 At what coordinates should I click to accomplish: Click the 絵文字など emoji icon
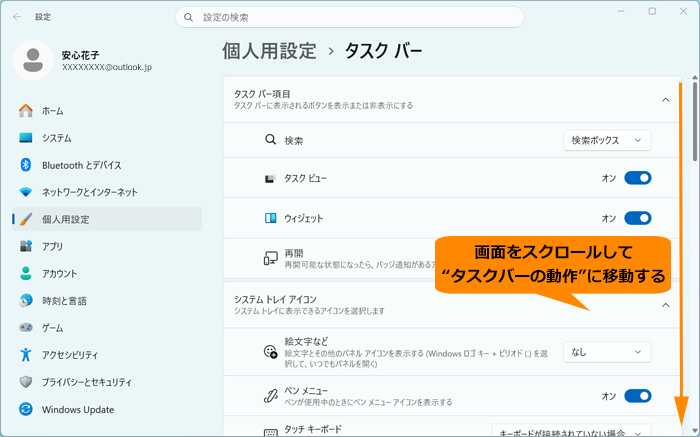pos(270,352)
